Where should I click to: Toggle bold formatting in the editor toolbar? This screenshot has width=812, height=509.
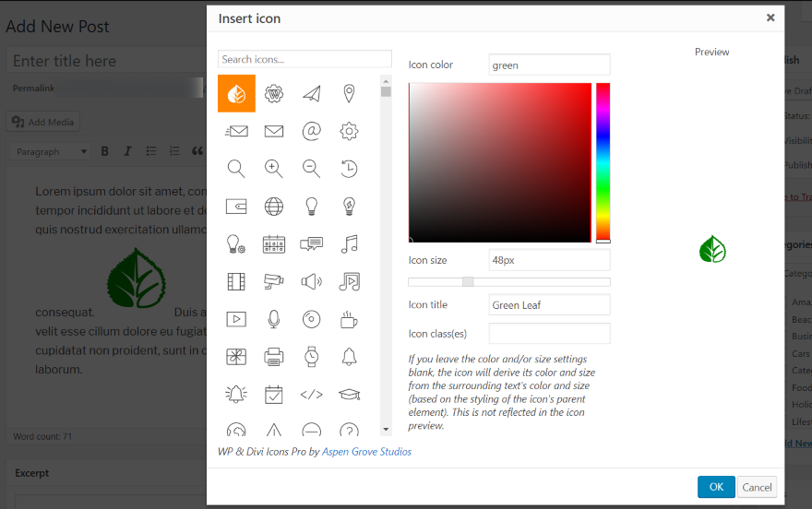point(104,151)
